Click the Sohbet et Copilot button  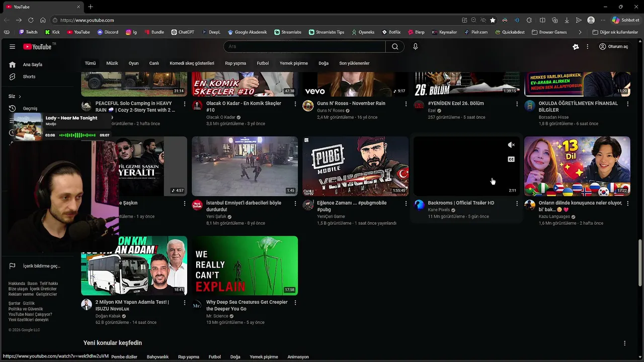click(626, 20)
